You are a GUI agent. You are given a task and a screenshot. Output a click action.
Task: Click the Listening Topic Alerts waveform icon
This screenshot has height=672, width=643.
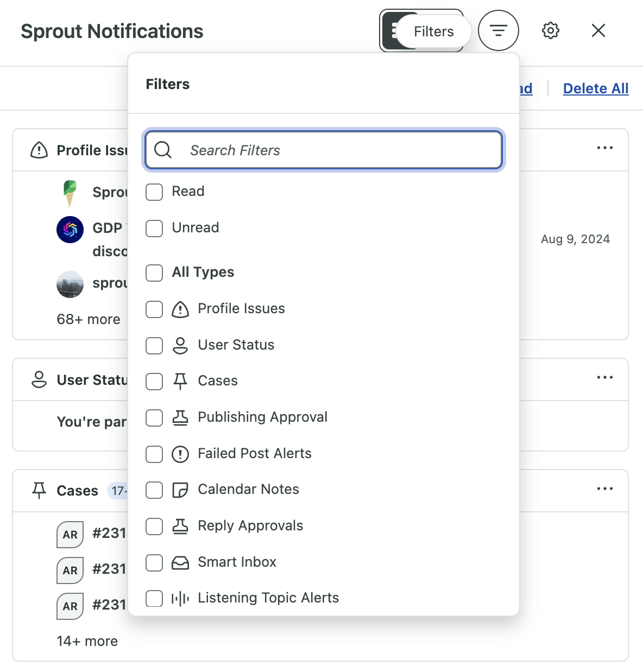(180, 598)
